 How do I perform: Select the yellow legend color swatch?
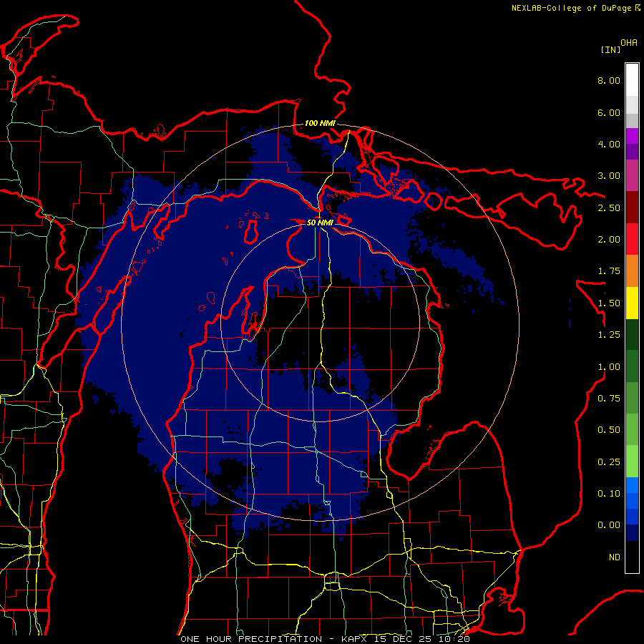coord(632,303)
